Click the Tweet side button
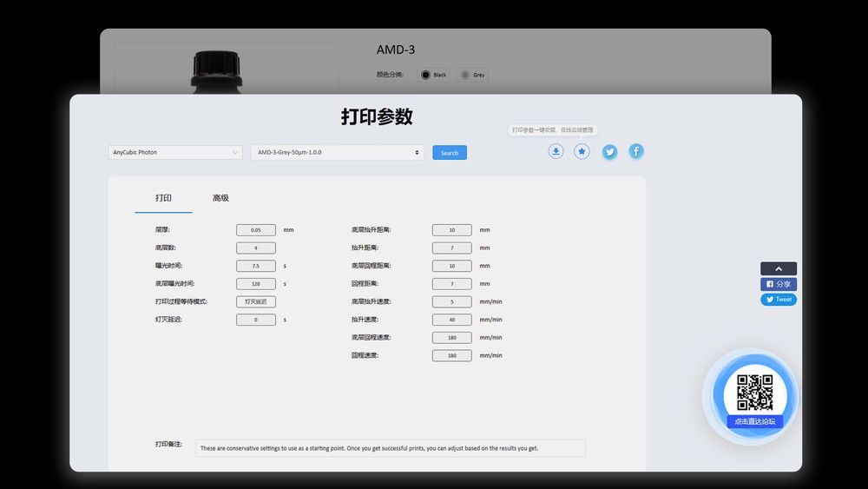 tap(779, 300)
